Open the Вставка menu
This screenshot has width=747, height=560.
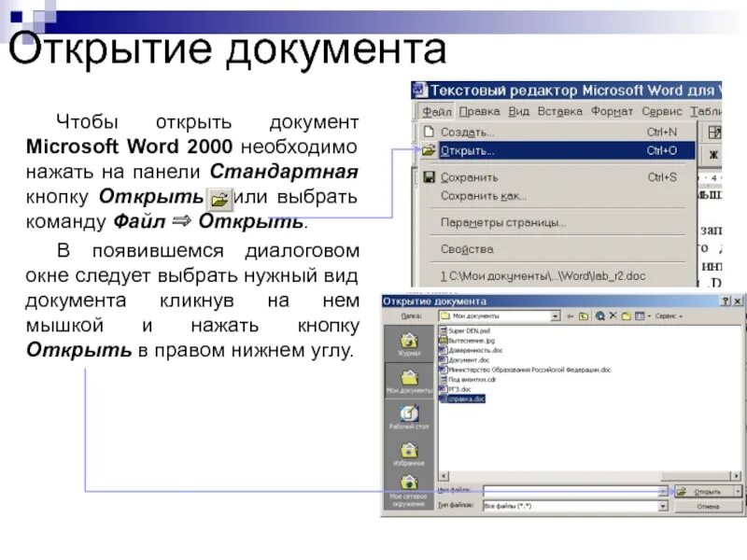point(559,111)
